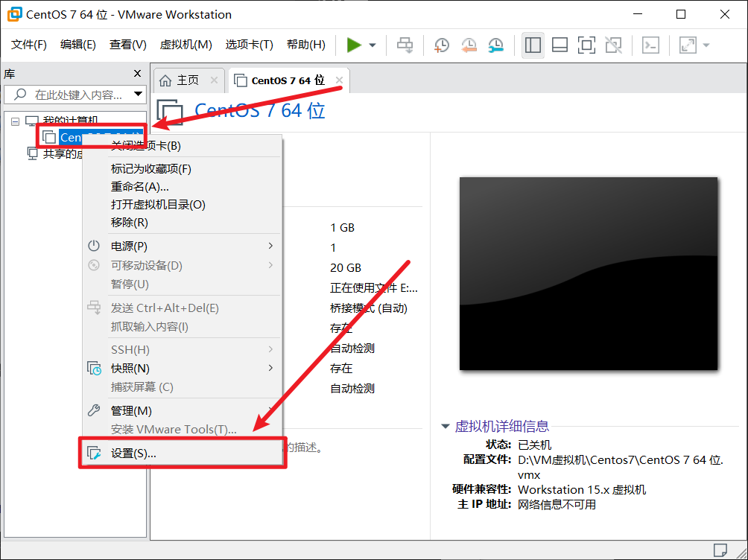748x560 pixels.
Task: Open the Snapshot Manager
Action: 495,45
